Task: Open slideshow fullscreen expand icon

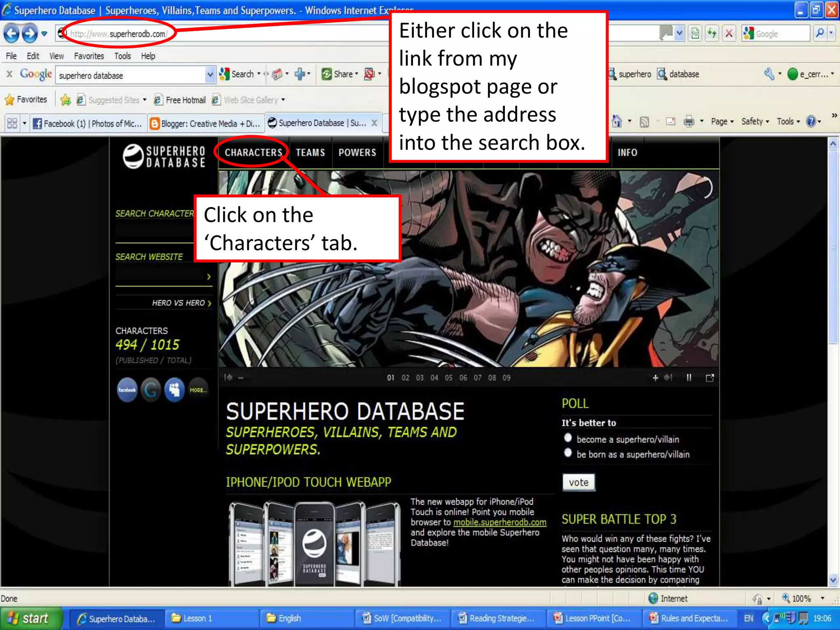Action: click(x=710, y=378)
